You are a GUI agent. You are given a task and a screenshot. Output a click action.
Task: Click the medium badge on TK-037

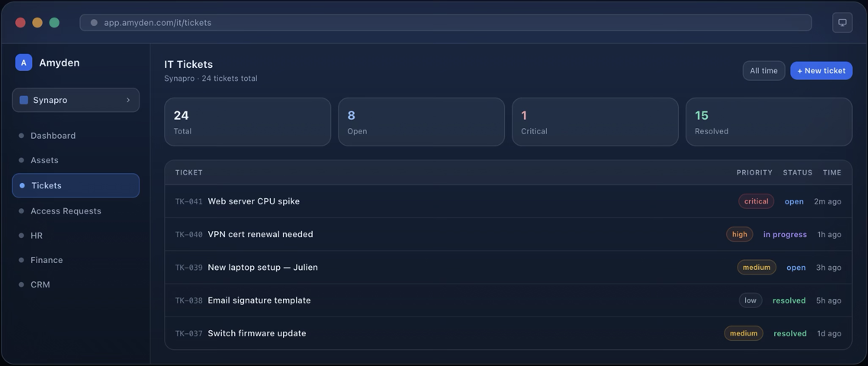pyautogui.click(x=744, y=333)
